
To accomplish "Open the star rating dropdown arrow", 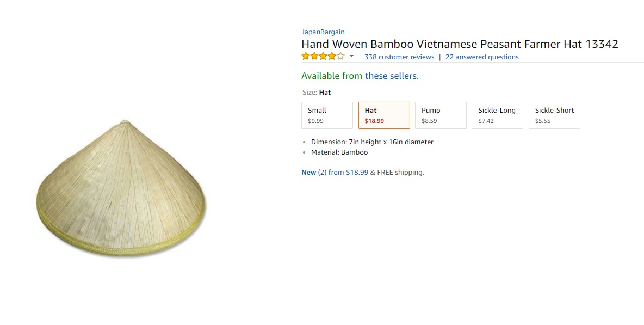I will [x=351, y=56].
